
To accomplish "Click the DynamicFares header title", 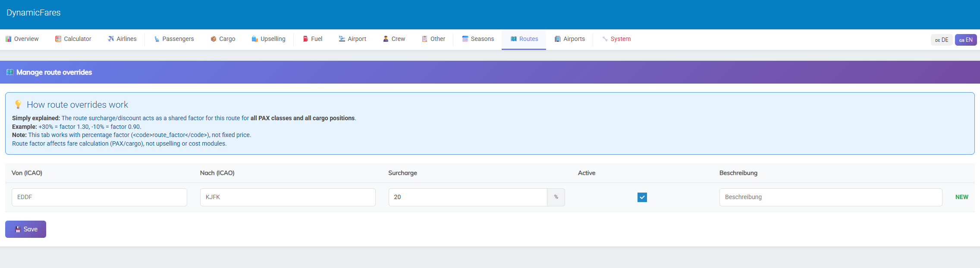I will tap(34, 13).
